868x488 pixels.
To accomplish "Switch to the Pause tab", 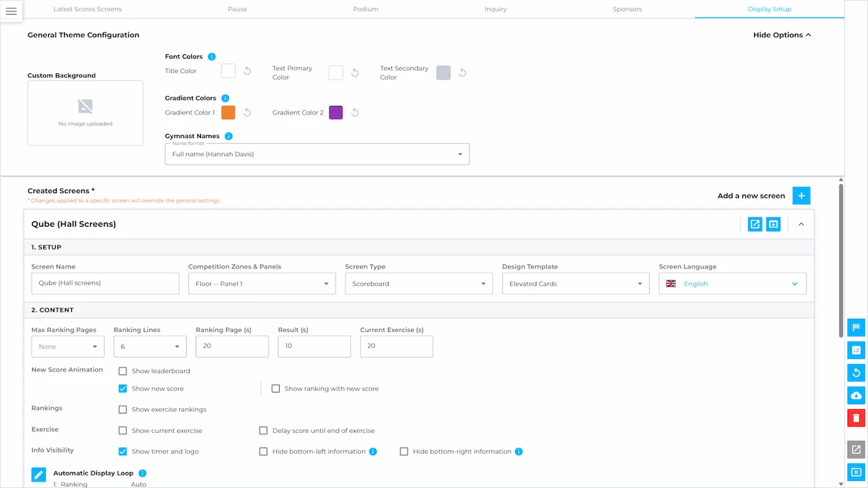I will [237, 9].
